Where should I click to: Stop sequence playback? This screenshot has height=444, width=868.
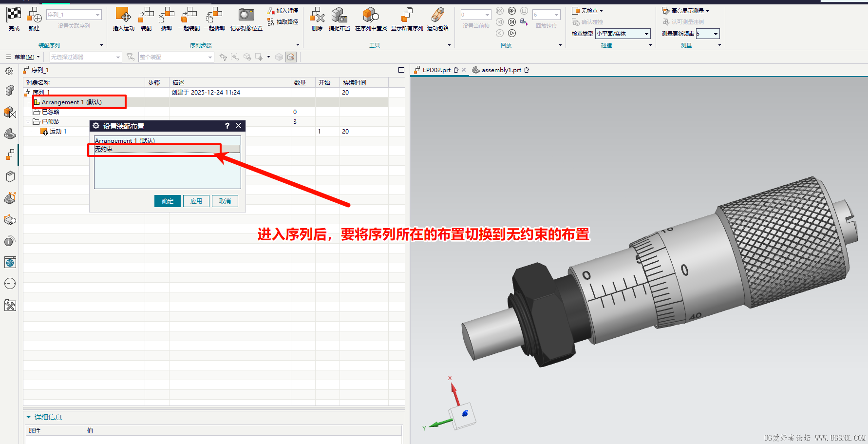pyautogui.click(x=524, y=11)
